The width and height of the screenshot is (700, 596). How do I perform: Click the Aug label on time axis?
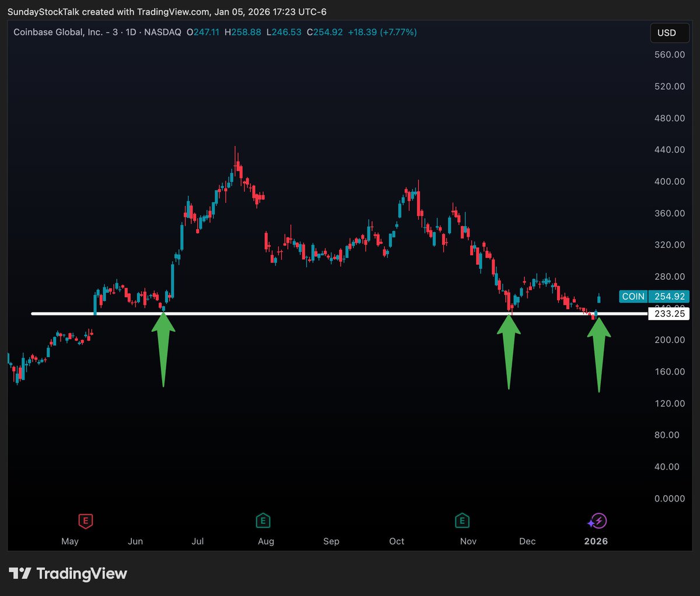coord(266,541)
